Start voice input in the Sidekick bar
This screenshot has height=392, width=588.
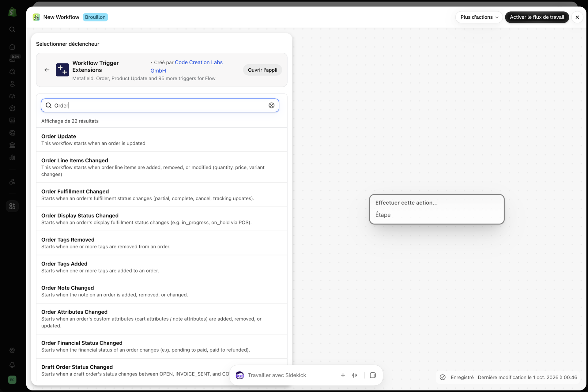[355, 375]
